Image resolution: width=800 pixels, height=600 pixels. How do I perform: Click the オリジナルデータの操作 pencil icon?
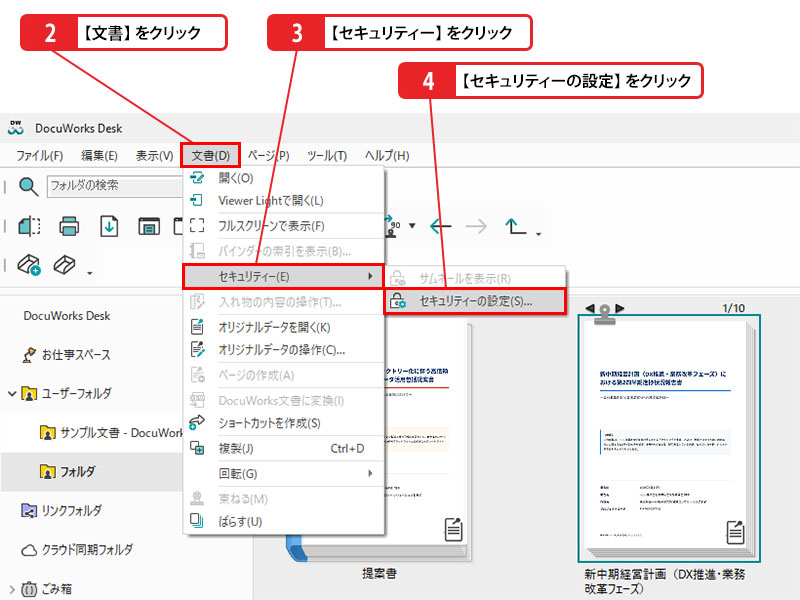(197, 349)
